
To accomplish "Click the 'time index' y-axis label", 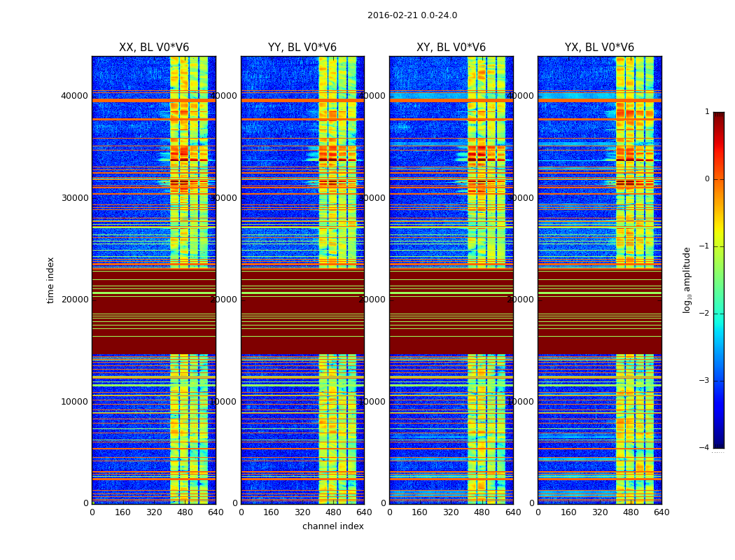I will click(x=50, y=280).
